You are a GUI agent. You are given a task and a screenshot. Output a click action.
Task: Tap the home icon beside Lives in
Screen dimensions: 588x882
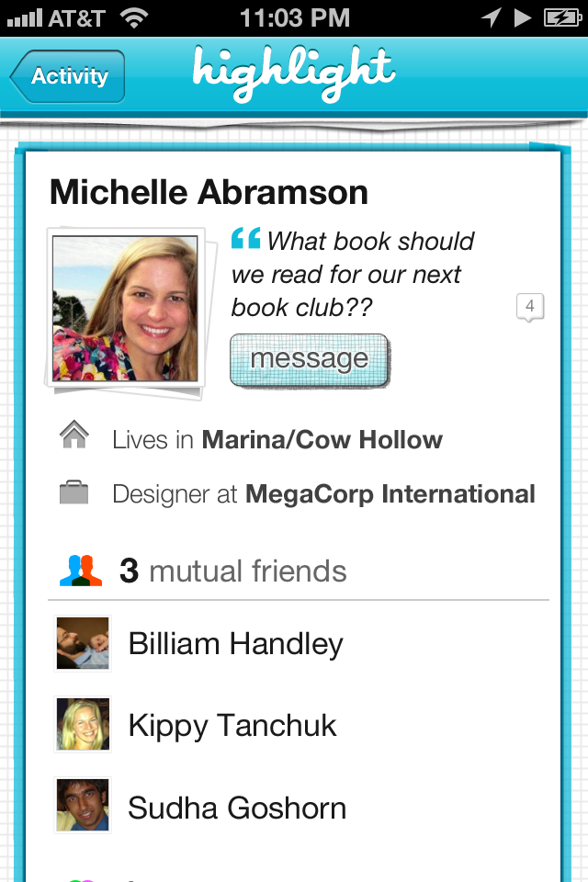coord(73,435)
